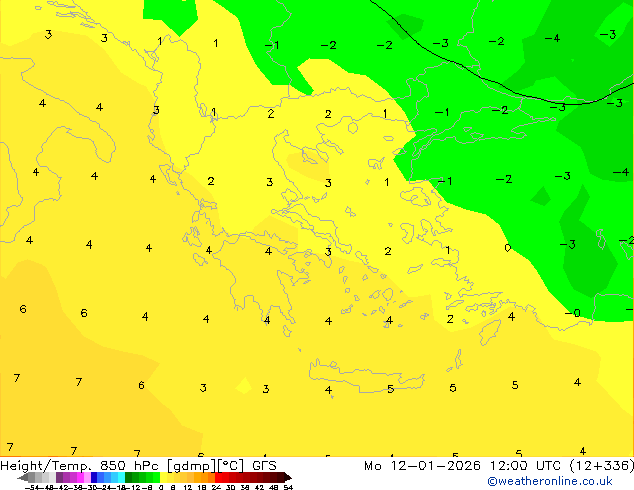
Task: Click the Mo 12-01-2026 12:00 UTC date label
Action: 462,466
